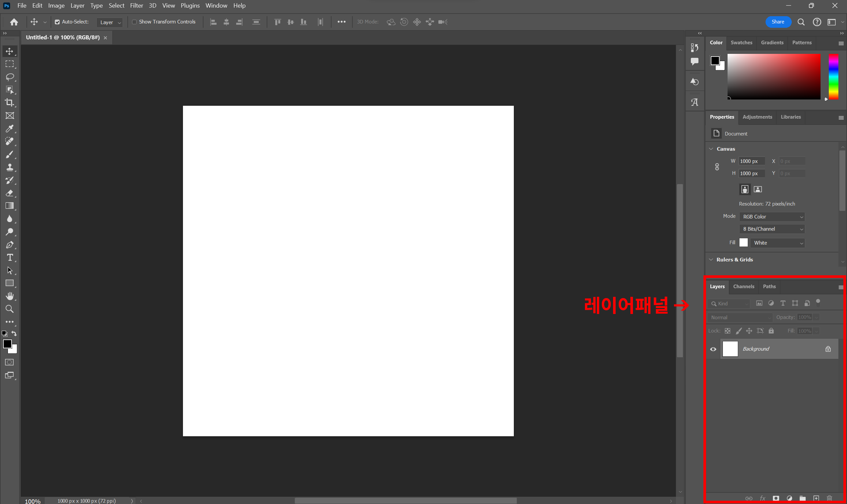Click the create new layer icon
847x504 pixels.
pyautogui.click(x=816, y=498)
